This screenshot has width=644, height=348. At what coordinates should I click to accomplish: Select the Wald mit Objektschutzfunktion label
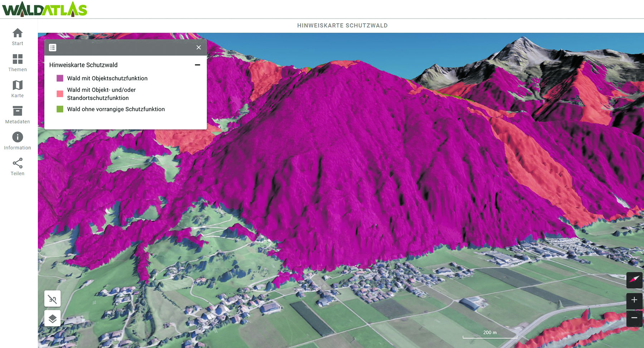click(107, 78)
